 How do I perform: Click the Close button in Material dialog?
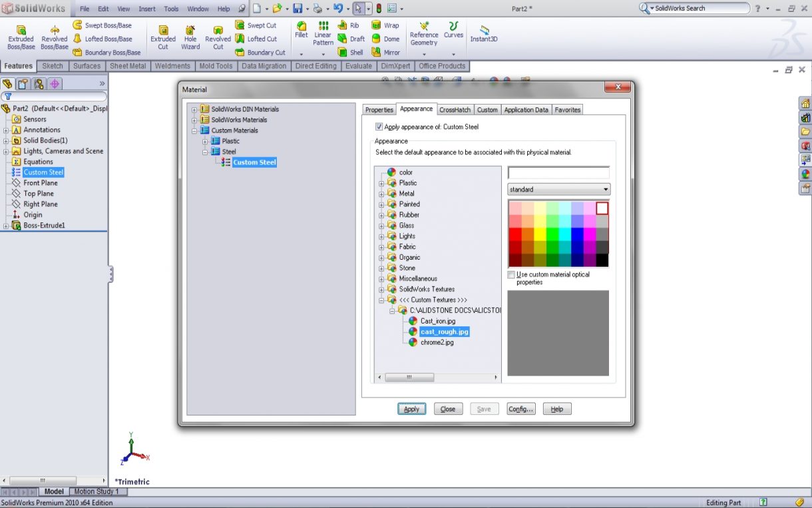coord(448,409)
